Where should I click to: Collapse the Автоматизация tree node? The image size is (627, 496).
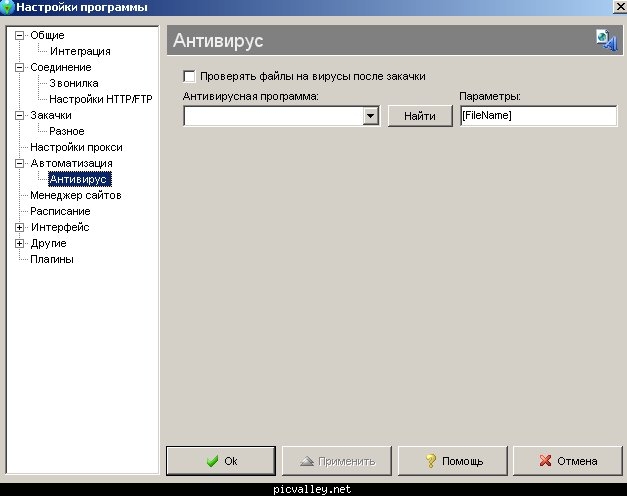tap(19, 163)
